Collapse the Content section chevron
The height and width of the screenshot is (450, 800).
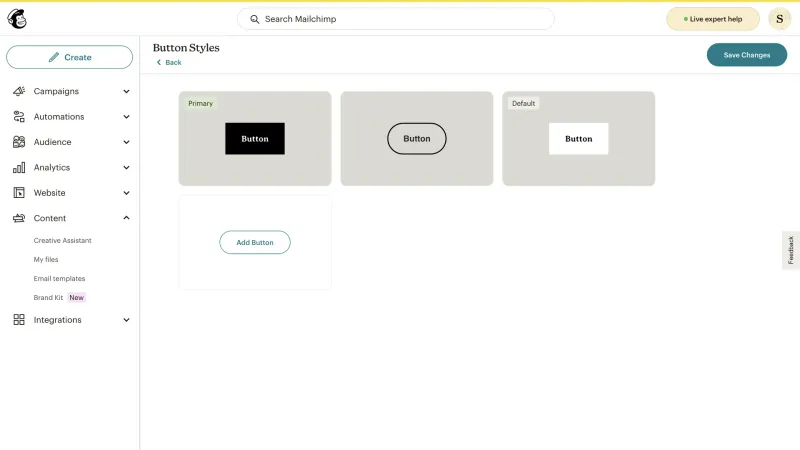126,218
